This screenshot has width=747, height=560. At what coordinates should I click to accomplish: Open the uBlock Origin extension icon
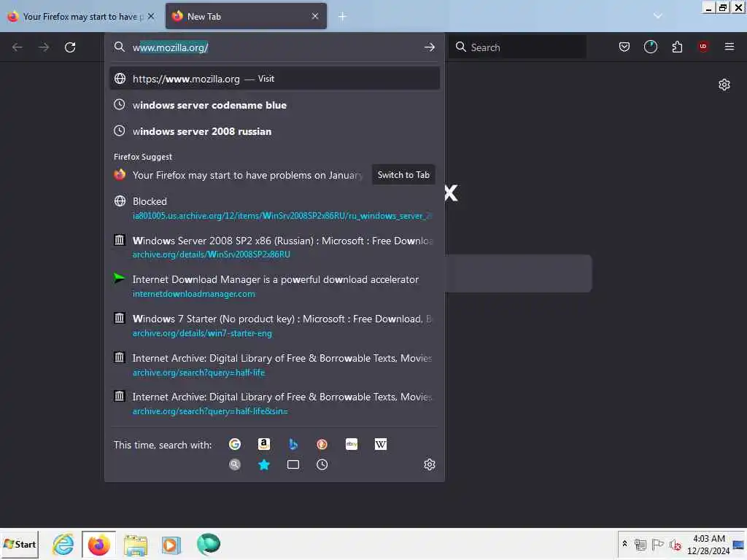(703, 47)
